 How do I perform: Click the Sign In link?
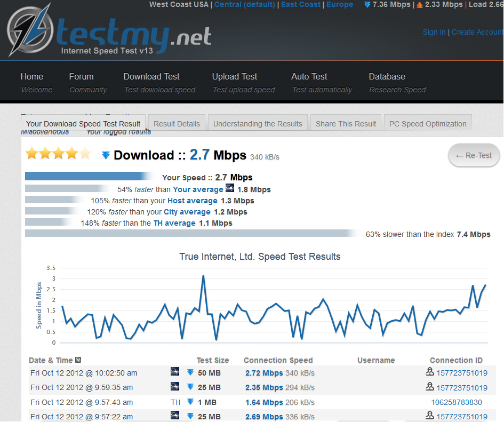click(x=434, y=32)
